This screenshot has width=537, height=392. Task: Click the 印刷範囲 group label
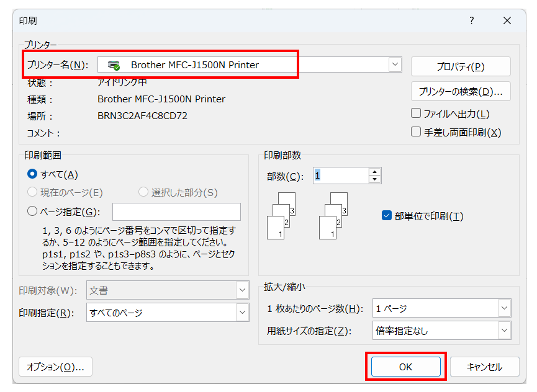(x=43, y=155)
